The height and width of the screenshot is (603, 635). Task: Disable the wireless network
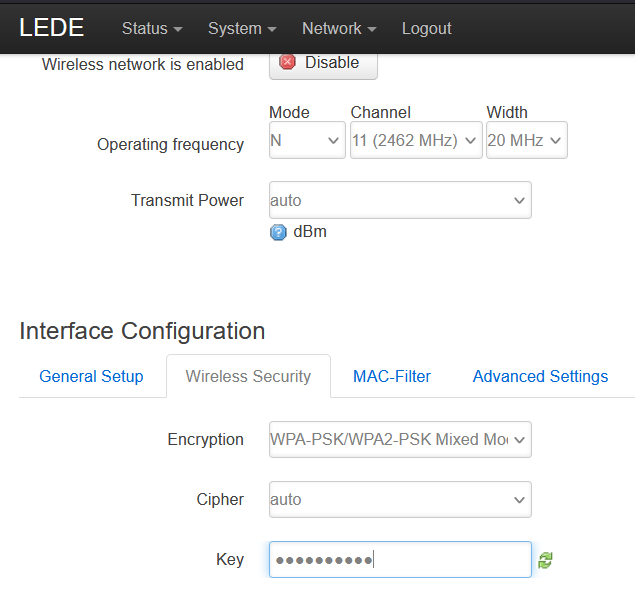(x=322, y=62)
